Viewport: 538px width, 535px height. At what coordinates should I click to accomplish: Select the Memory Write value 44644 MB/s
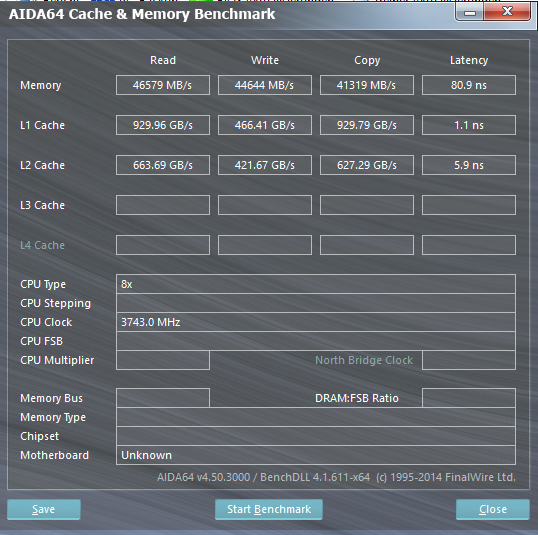pyautogui.click(x=265, y=85)
